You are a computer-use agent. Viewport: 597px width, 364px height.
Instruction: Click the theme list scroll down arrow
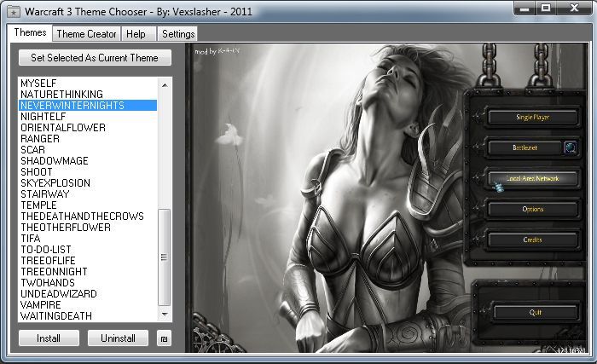point(165,314)
